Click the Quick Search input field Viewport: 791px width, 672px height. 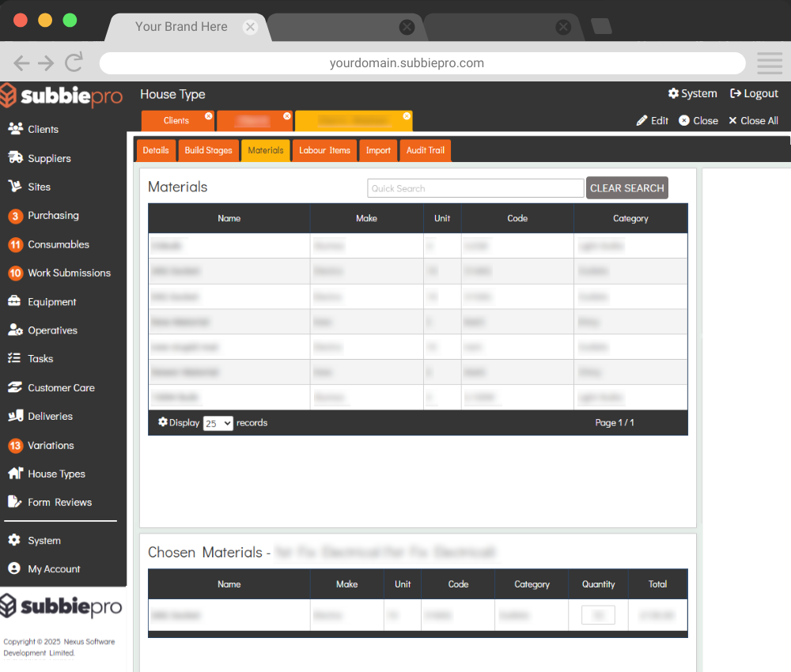[475, 188]
